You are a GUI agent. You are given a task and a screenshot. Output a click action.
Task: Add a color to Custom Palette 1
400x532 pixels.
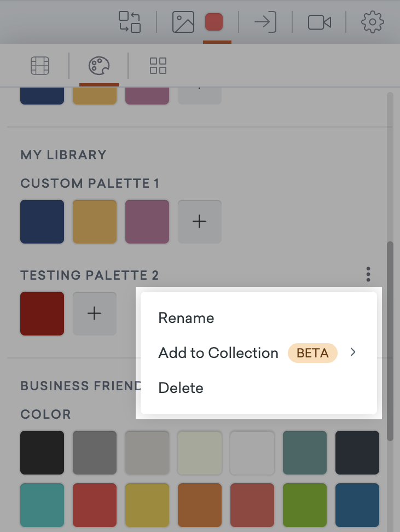[x=200, y=222]
